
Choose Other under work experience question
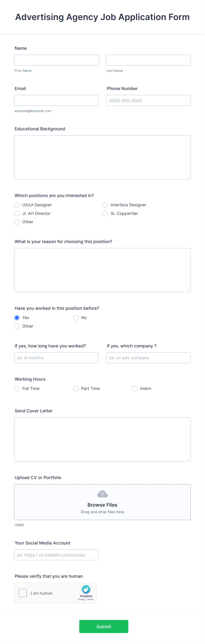[17, 326]
